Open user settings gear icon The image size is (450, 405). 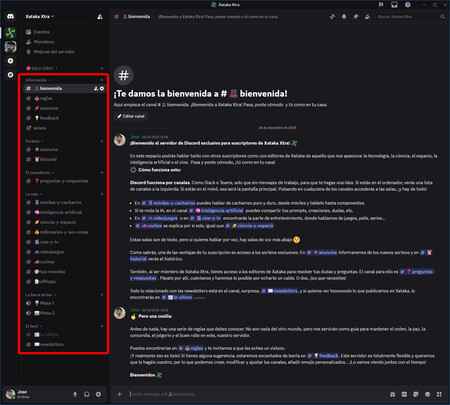98,394
